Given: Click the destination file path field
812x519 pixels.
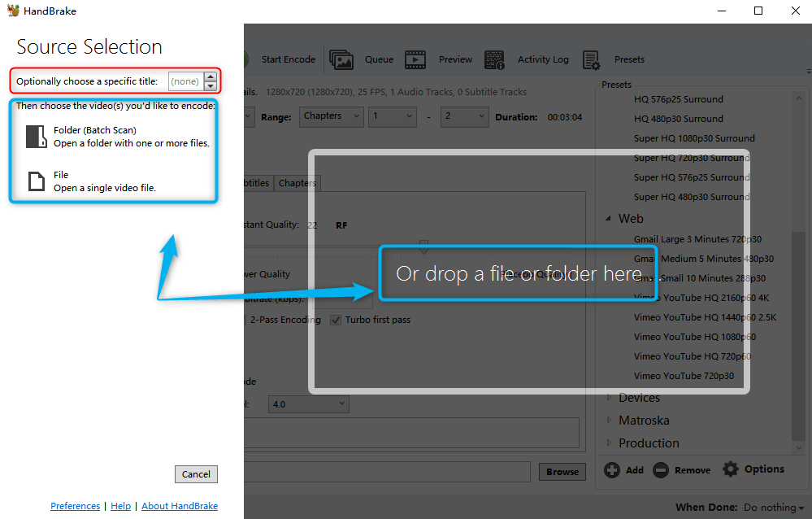Looking at the screenshot, I should (x=388, y=472).
